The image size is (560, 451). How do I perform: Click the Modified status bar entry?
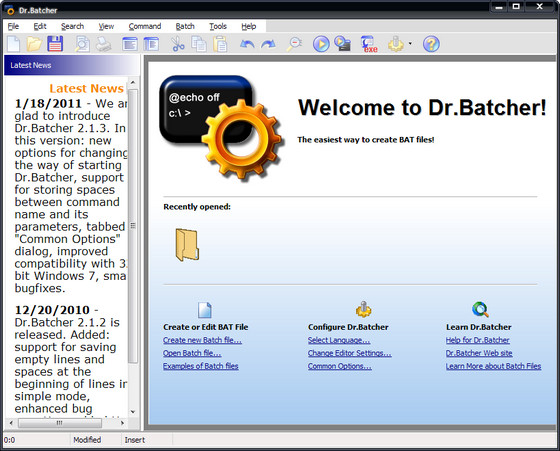coord(87,440)
